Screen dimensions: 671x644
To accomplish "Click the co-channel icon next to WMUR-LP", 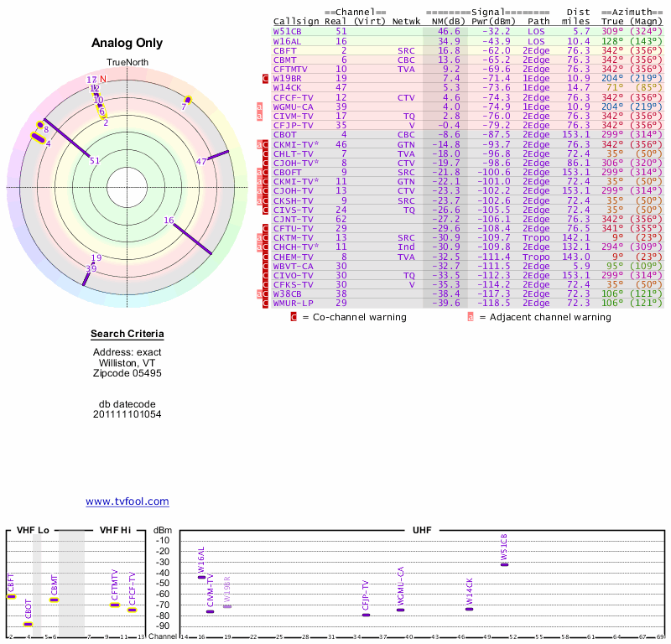I will point(266,303).
